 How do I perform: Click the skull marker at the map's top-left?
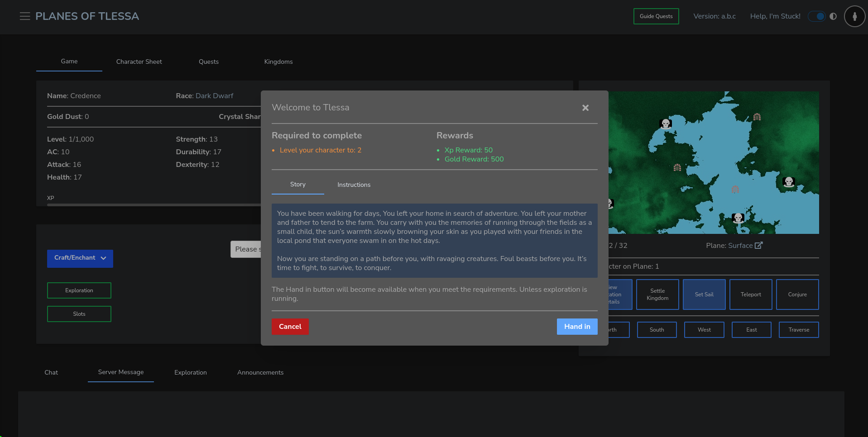pos(666,123)
